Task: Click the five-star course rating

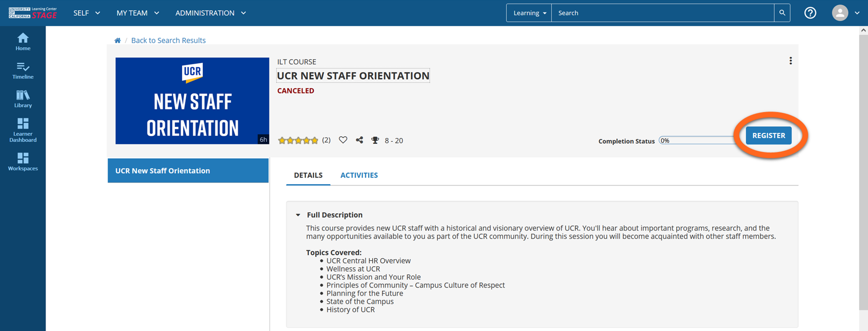Action: click(x=298, y=140)
